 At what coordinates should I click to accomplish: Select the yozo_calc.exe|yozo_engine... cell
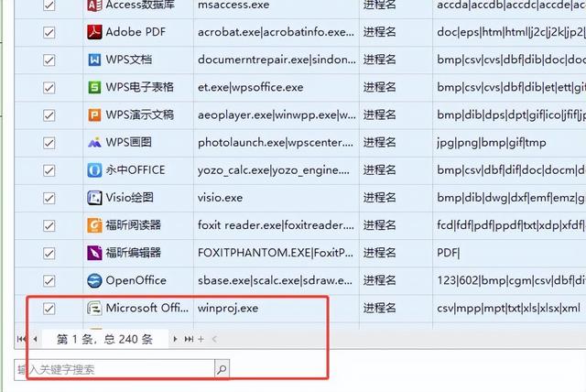pos(277,170)
